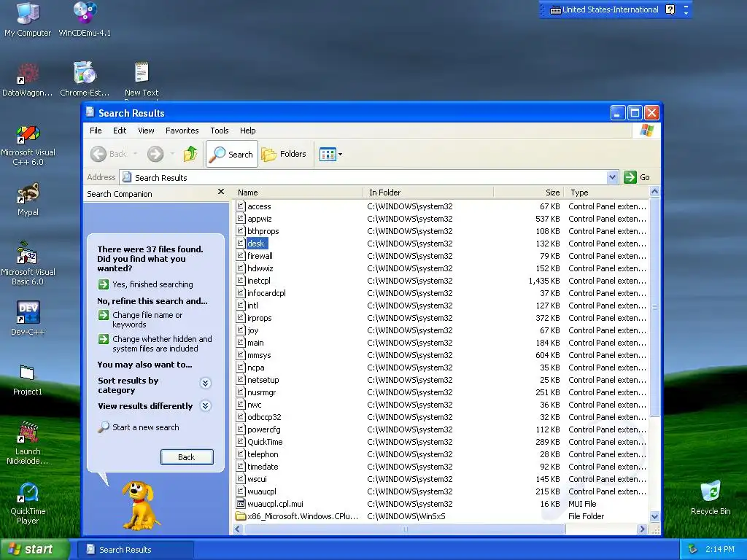Image resolution: width=747 pixels, height=560 pixels.
Task: Click the vertical scrollbar down arrow
Action: (x=654, y=517)
